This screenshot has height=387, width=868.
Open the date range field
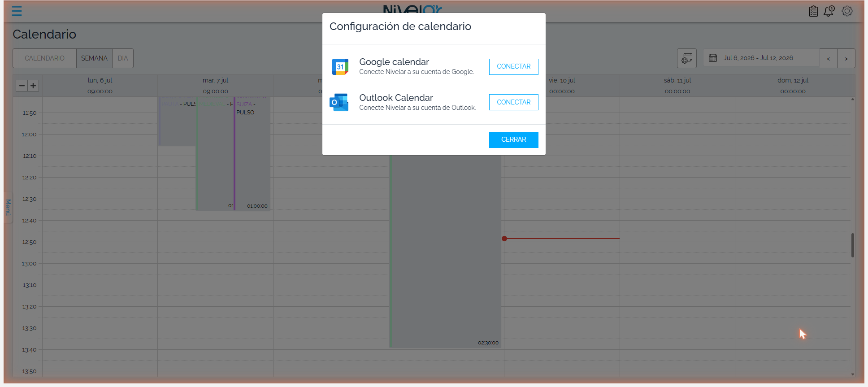pos(761,58)
